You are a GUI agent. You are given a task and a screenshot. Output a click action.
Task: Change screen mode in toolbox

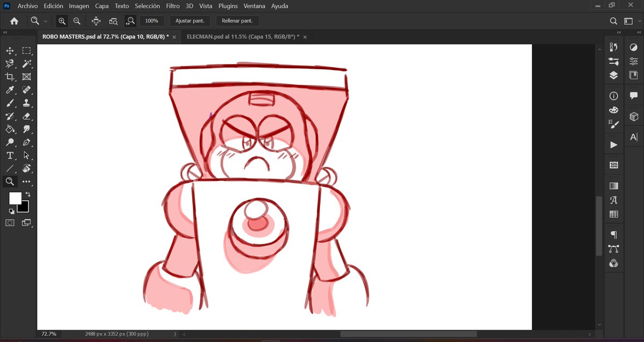[26, 222]
